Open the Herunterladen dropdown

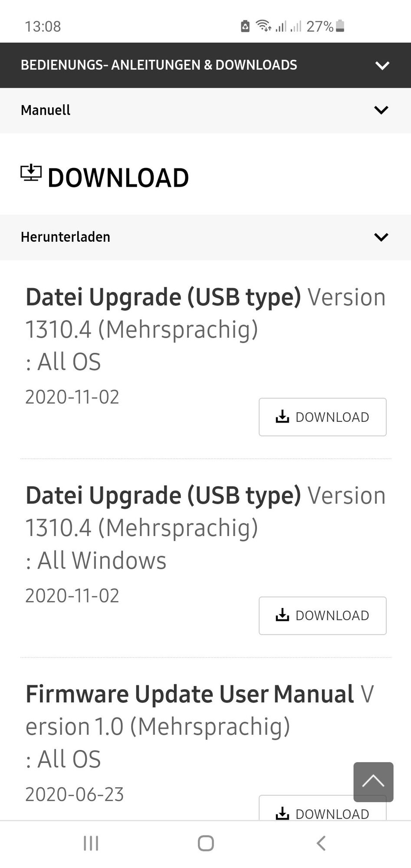click(381, 237)
